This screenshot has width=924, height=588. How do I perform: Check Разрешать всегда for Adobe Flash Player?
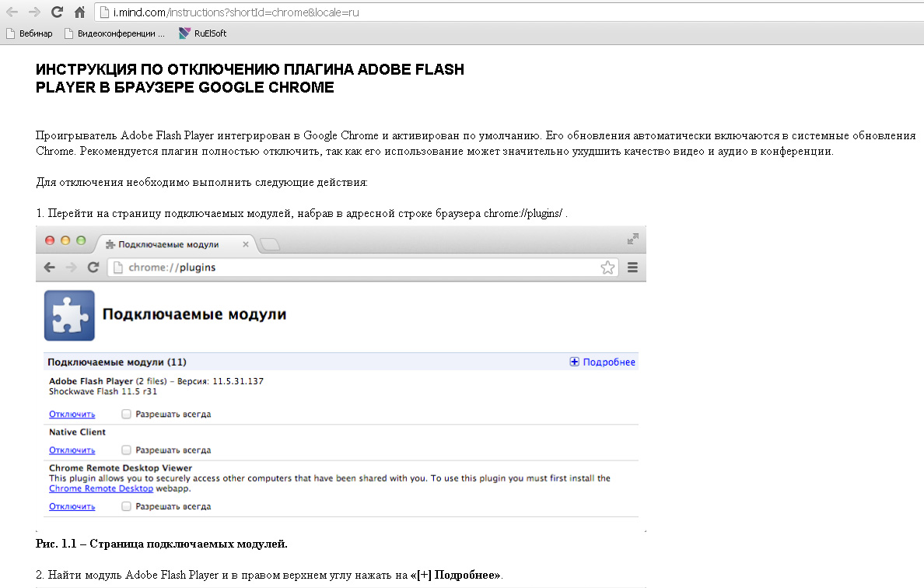[x=126, y=415]
